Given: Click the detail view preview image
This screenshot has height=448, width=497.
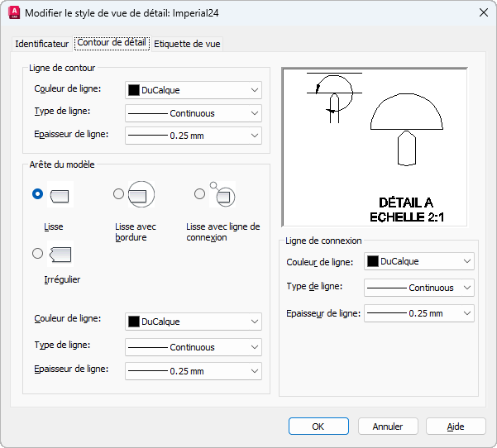Looking at the screenshot, I should tap(375, 147).
